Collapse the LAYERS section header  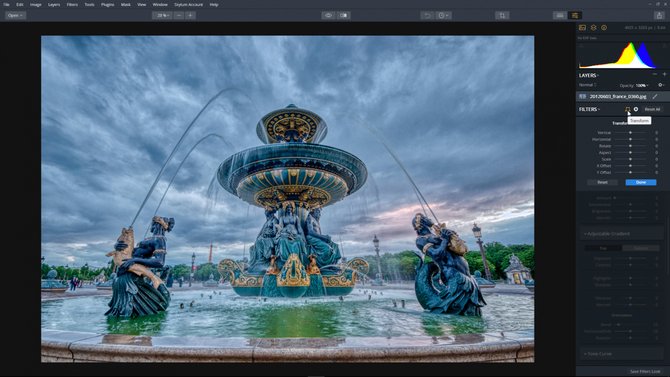point(589,75)
